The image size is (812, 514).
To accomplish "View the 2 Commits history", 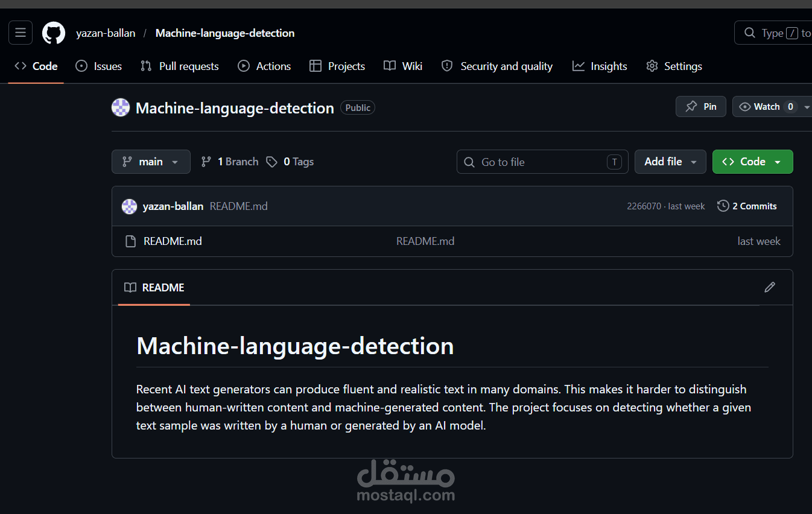I will tap(747, 206).
